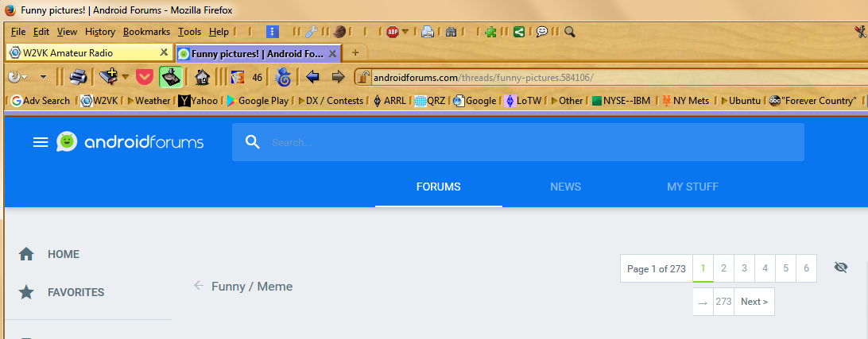868x339 pixels.
Task: Open the Bookmarks menu
Action: coord(146,32)
